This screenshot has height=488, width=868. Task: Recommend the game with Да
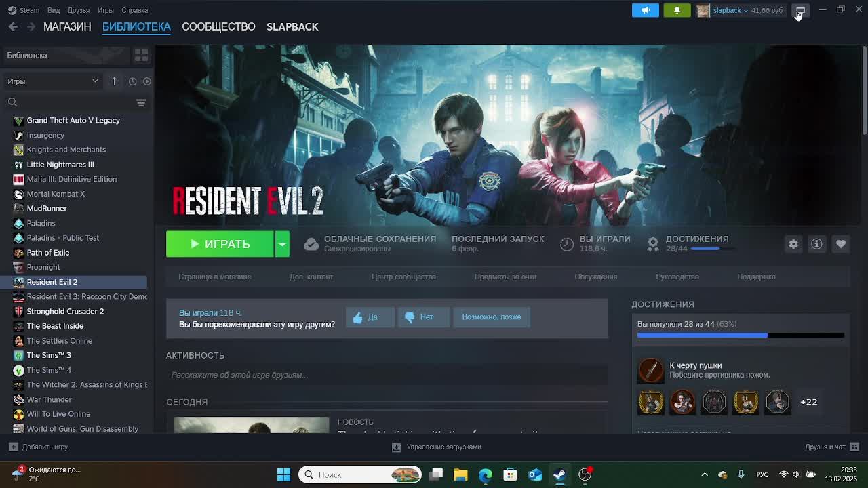370,317
